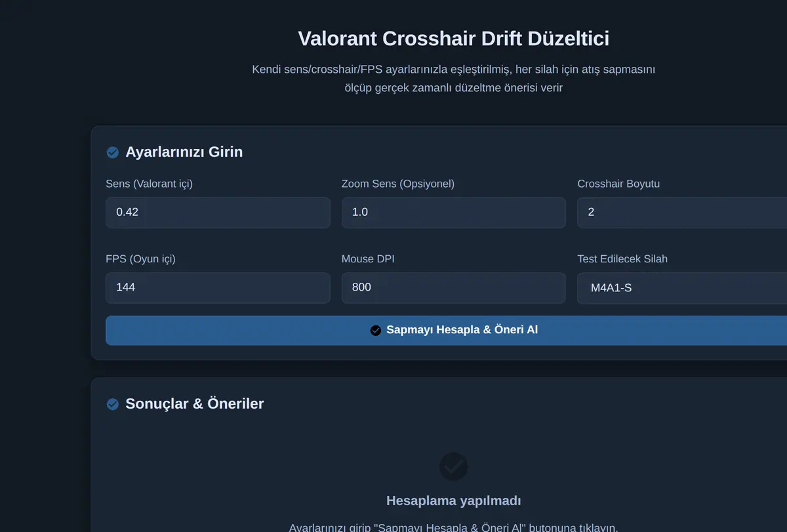Viewport: 787px width, 532px height.
Task: Click the Sonuçlar & Öneriler section title
Action: pos(195,404)
